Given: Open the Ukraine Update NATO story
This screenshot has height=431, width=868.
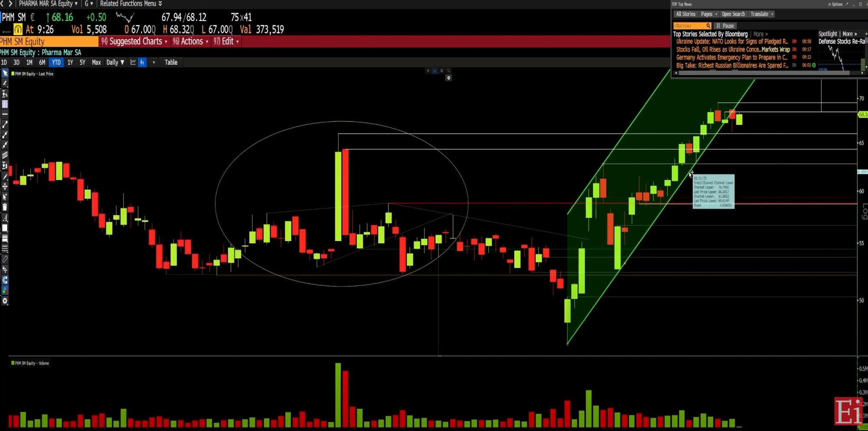Looking at the screenshot, I should click(x=732, y=42).
